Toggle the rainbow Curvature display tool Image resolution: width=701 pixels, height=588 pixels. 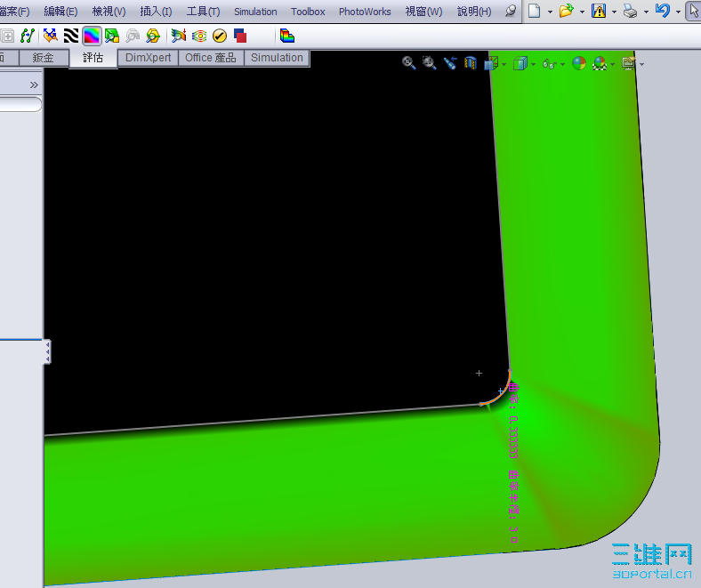pos(92,36)
